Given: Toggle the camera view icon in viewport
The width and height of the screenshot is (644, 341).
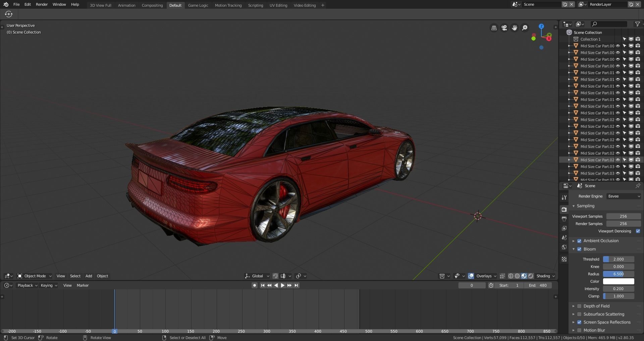Looking at the screenshot, I should (504, 28).
